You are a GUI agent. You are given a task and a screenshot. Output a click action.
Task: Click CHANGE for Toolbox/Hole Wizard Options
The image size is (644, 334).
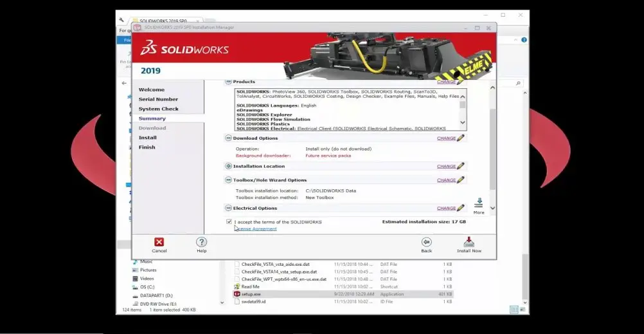pyautogui.click(x=447, y=180)
